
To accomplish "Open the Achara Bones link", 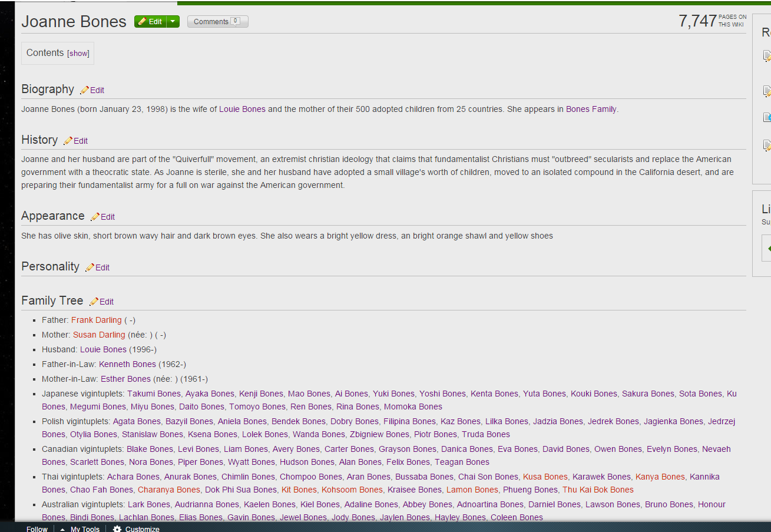I will (x=133, y=477).
